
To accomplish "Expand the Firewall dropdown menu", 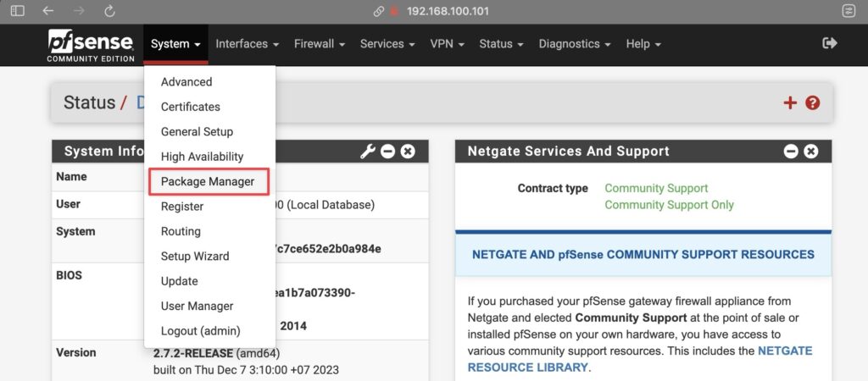I will coord(320,44).
